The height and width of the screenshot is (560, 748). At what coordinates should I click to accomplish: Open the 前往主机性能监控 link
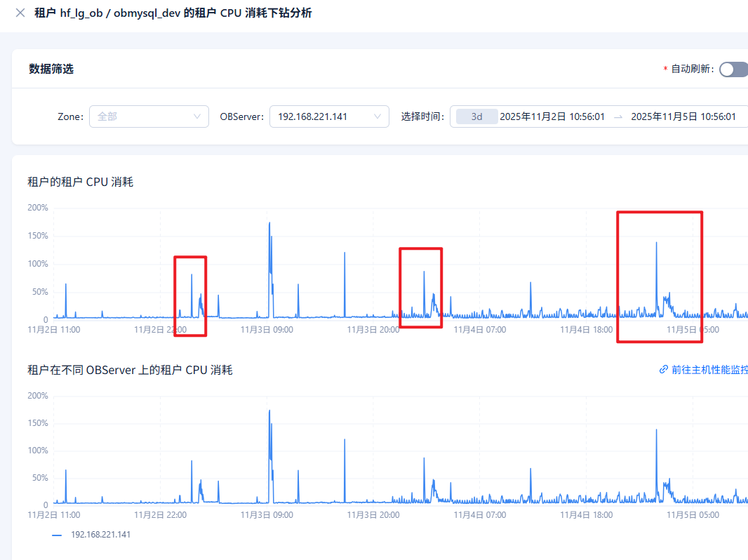709,370
